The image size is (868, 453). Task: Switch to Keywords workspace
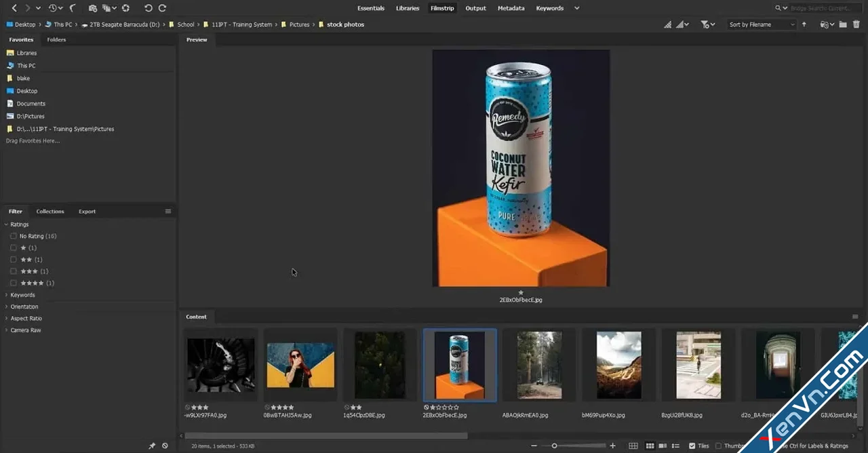pyautogui.click(x=549, y=8)
